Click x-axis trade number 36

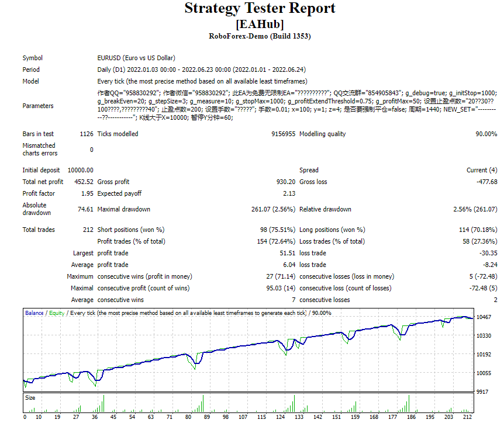(95, 417)
